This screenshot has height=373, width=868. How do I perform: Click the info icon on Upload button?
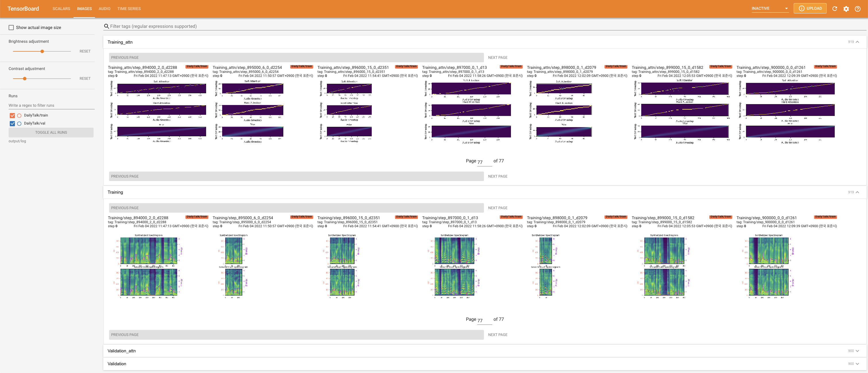point(802,8)
